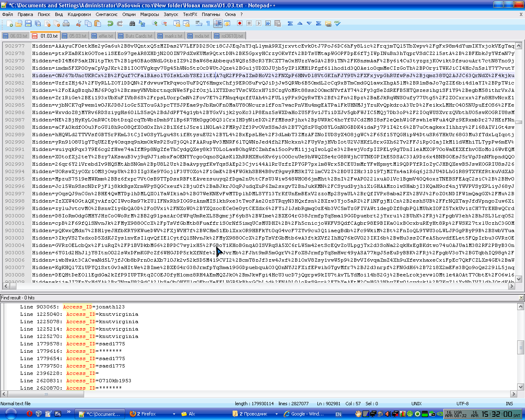Viewport: 525px width, 420px height.
Task: Switch to the marks.txt tab
Action: coord(170,36)
